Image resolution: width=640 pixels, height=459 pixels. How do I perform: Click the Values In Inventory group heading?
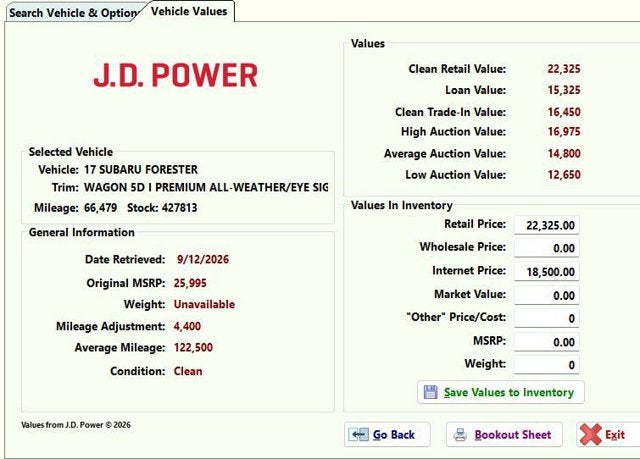point(402,205)
